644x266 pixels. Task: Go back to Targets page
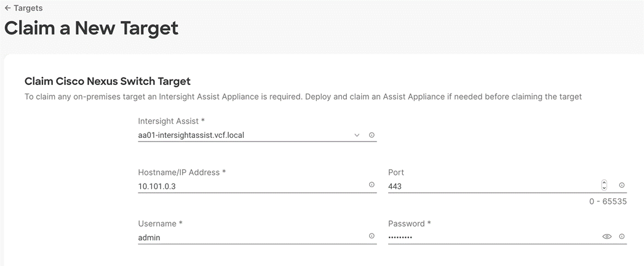click(23, 8)
